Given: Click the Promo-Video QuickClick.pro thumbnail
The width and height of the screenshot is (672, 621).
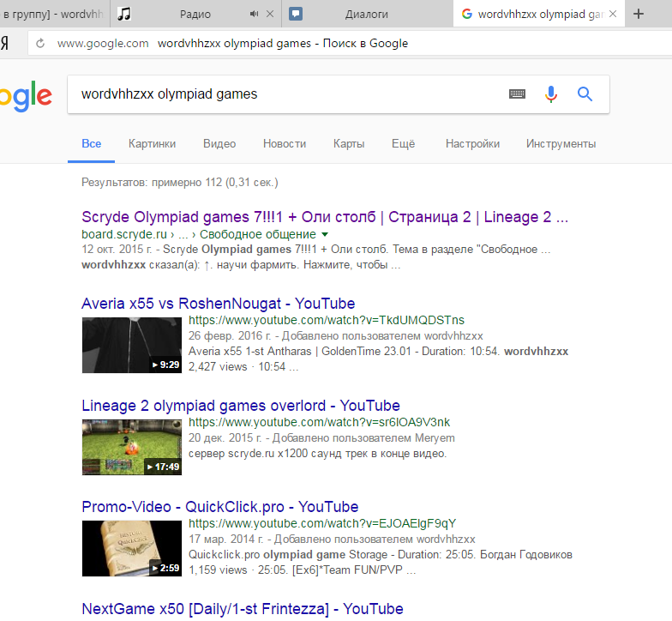Looking at the screenshot, I should [x=131, y=548].
